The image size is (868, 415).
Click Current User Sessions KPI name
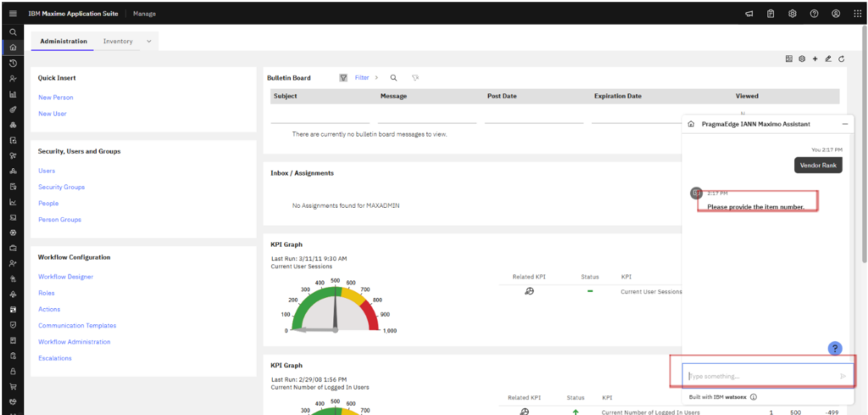point(652,292)
